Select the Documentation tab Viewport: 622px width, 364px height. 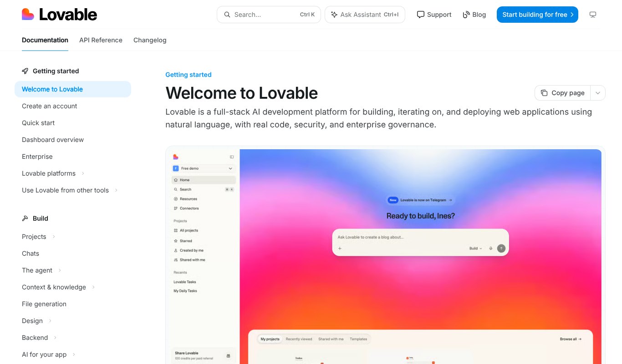[45, 40]
